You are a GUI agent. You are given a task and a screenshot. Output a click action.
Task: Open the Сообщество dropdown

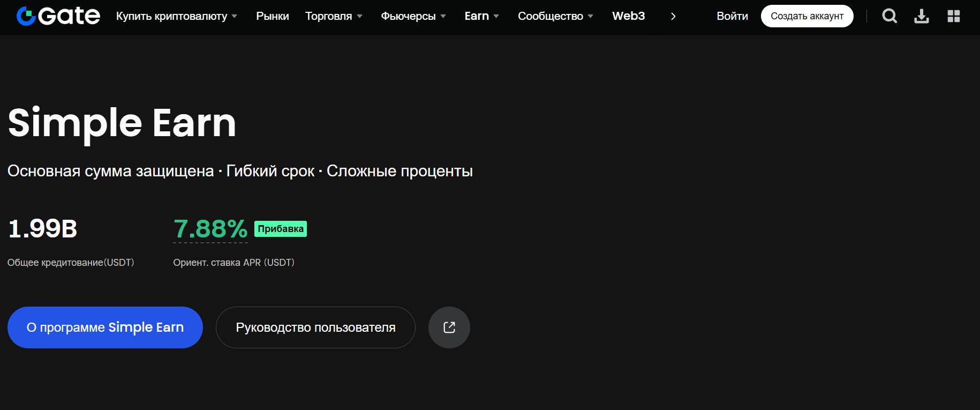555,16
